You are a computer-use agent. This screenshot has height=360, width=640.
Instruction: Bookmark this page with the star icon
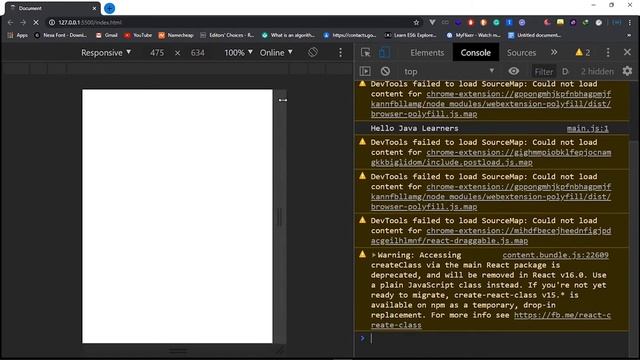click(416, 22)
